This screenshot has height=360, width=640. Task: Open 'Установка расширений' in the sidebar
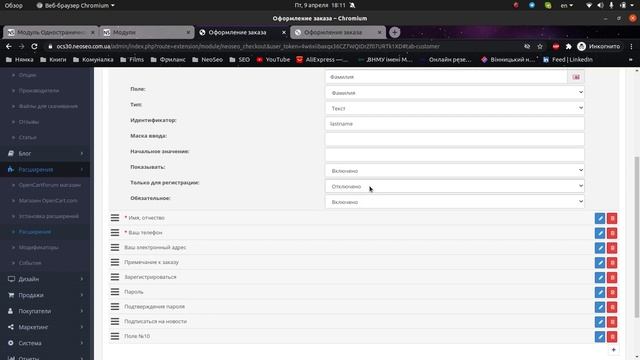point(49,216)
